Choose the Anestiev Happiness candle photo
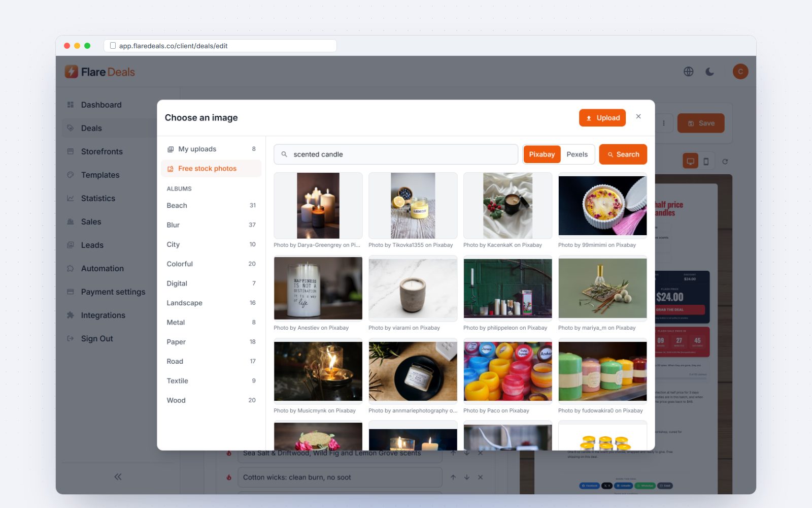Viewport: 812px width, 508px height. click(x=318, y=288)
